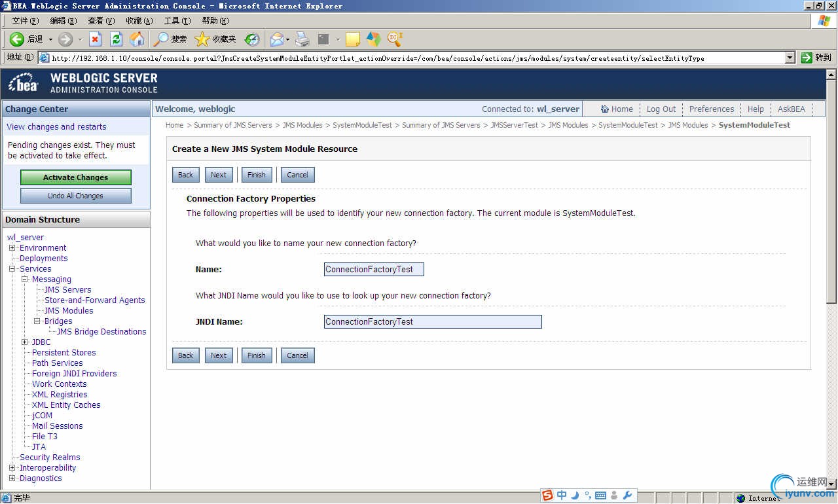Click the Undo All Changes button
Screen dimensions: 838x504
[76, 196]
